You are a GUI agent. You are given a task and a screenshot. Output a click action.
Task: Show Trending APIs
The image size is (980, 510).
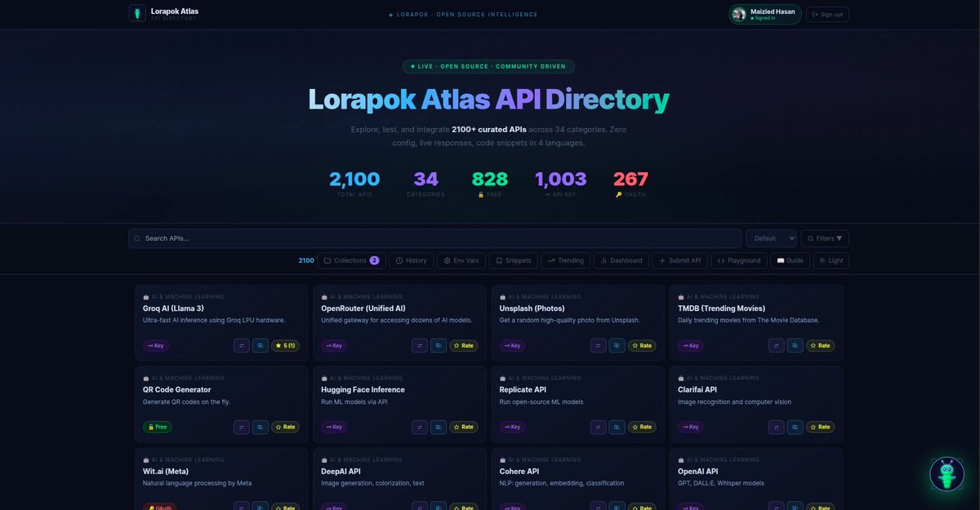(x=565, y=260)
